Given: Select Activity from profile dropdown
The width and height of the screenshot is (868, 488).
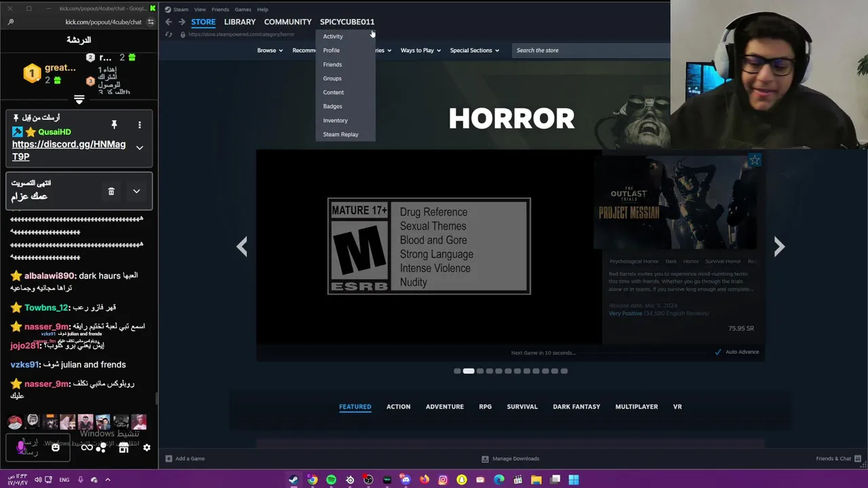Looking at the screenshot, I should pyautogui.click(x=333, y=37).
